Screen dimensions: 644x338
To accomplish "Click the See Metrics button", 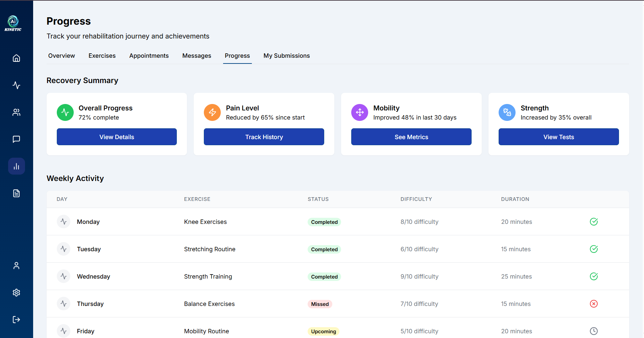I will pyautogui.click(x=411, y=137).
